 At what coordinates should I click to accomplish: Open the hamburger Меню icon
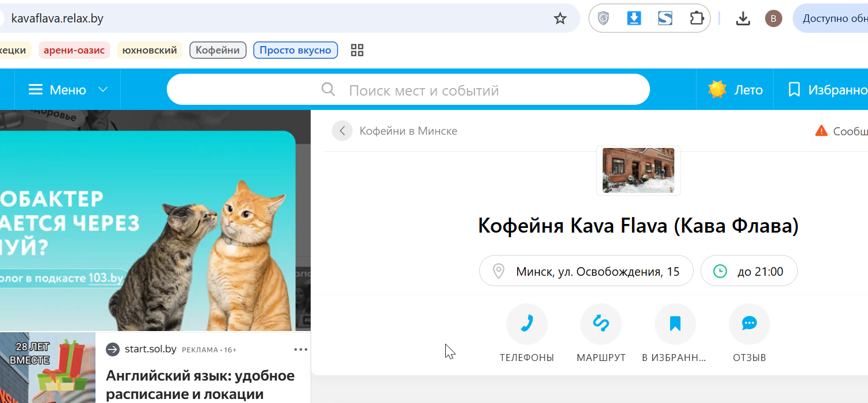36,90
